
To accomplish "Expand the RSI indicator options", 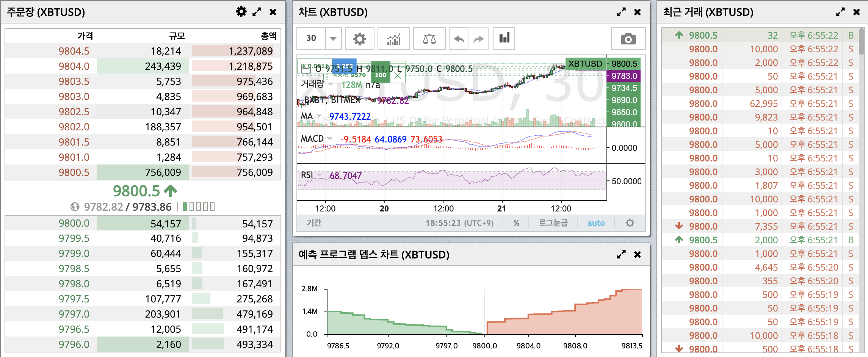I will pyautogui.click(x=319, y=175).
